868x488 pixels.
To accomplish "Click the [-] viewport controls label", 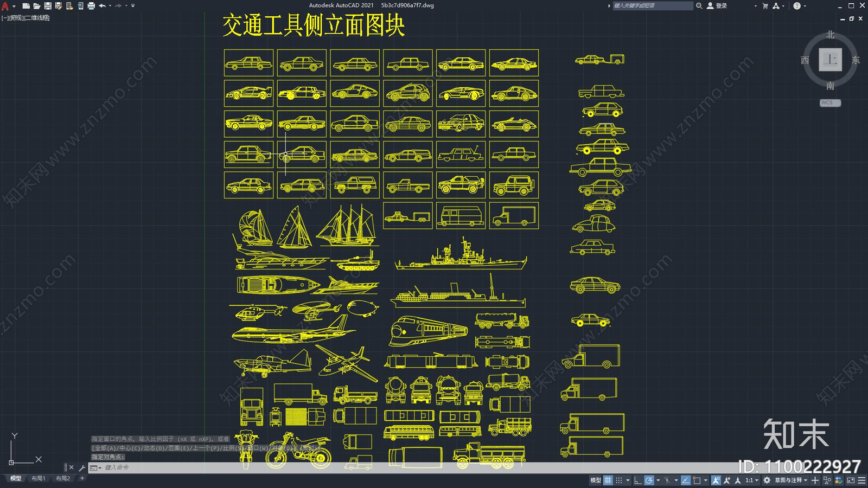I will coord(5,18).
